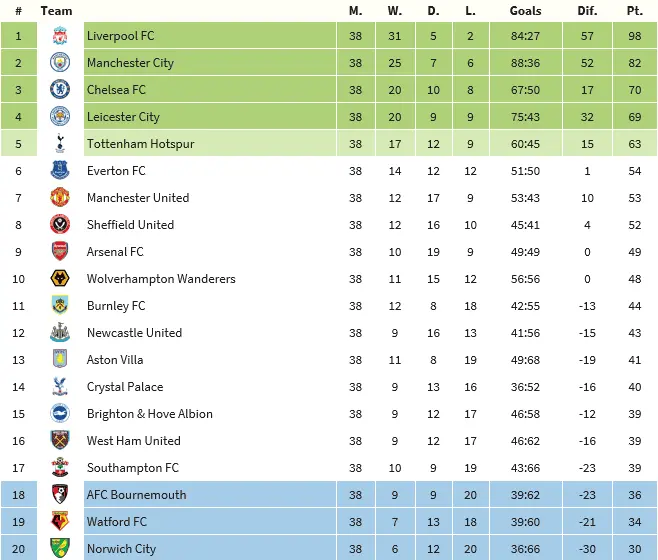Click the Crystal Palace club crest
Screen dimensions: 658x560
coord(60,387)
